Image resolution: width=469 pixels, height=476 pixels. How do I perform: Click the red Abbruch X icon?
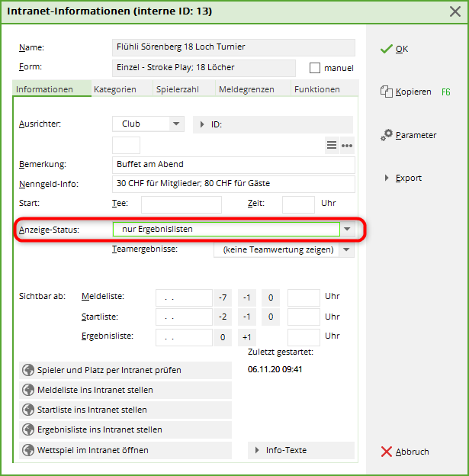point(387,452)
